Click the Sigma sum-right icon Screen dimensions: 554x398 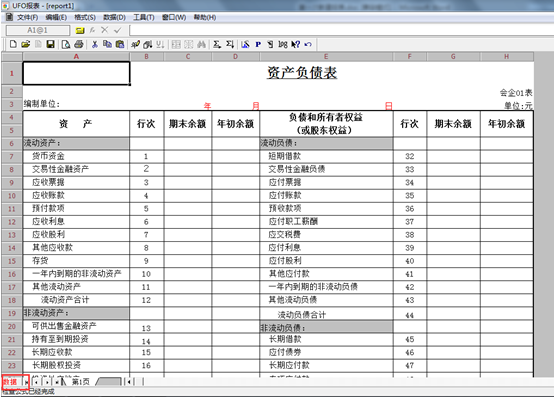click(217, 44)
